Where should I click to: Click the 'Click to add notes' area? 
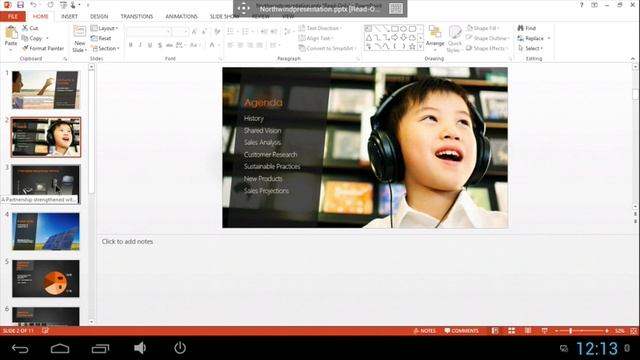tap(127, 242)
